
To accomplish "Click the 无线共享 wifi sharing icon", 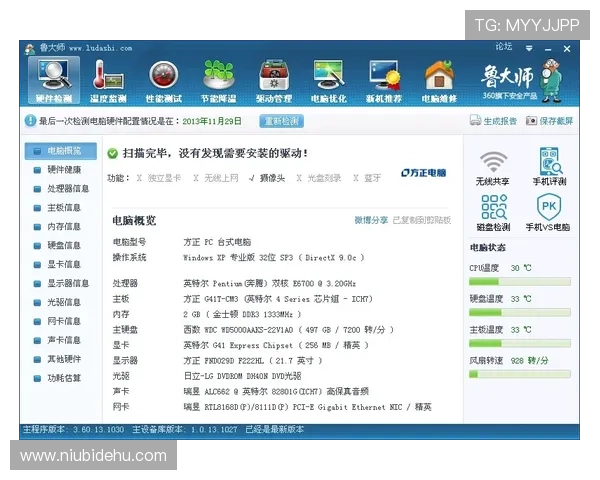I will point(493,168).
